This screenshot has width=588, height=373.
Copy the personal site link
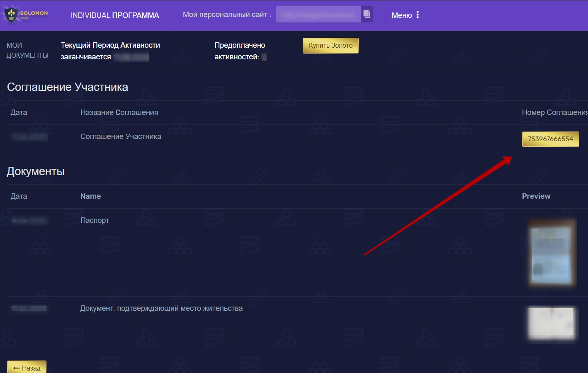point(367,14)
